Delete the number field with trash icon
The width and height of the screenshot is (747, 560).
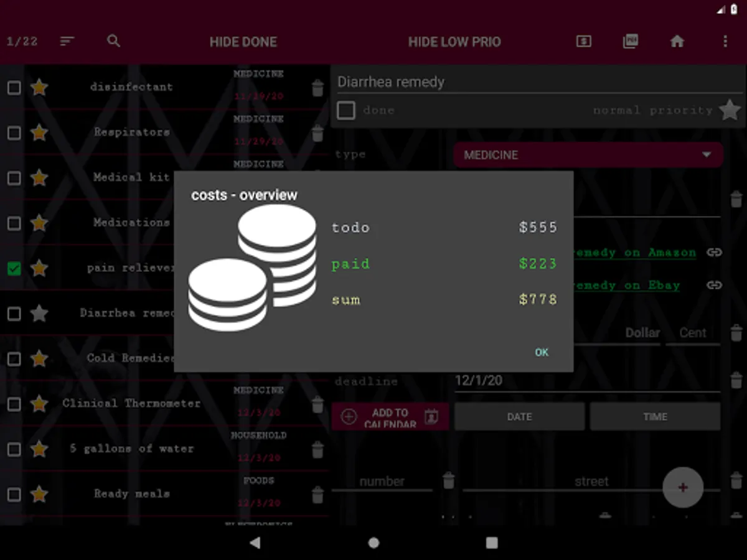[448, 481]
